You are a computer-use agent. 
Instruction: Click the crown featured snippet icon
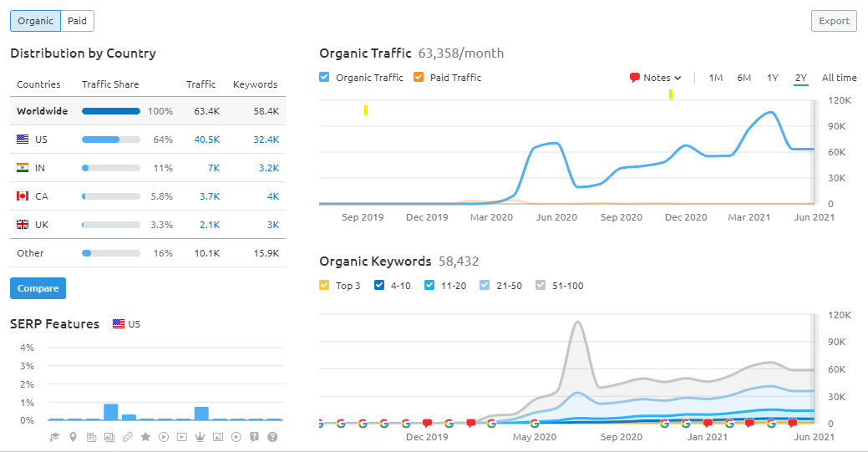[200, 437]
